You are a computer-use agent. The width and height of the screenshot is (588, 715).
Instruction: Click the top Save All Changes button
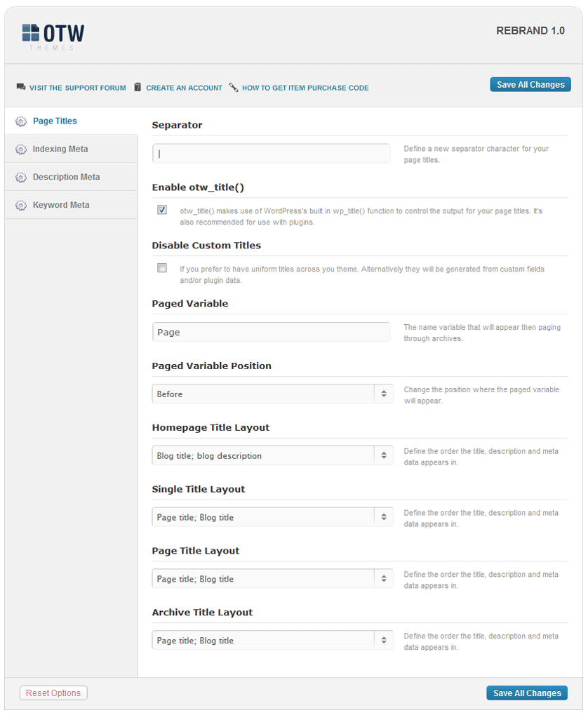coord(530,84)
